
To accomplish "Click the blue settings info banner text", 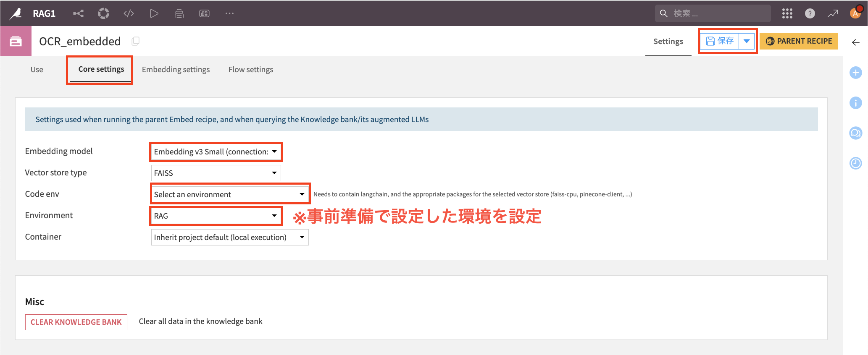I will coord(232,120).
